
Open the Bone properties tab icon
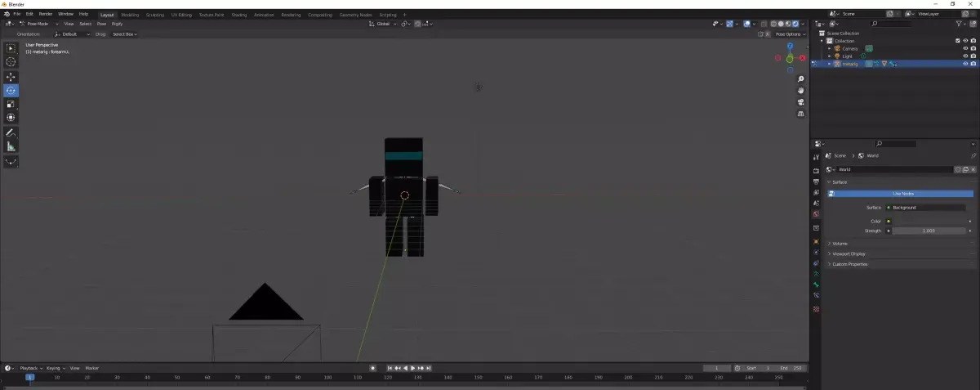point(816,285)
